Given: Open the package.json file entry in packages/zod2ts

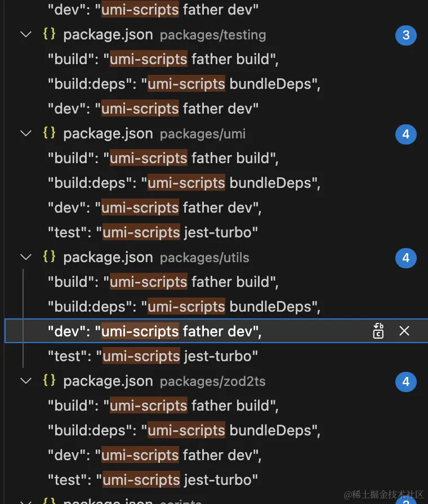Looking at the screenshot, I should pyautogui.click(x=108, y=381).
